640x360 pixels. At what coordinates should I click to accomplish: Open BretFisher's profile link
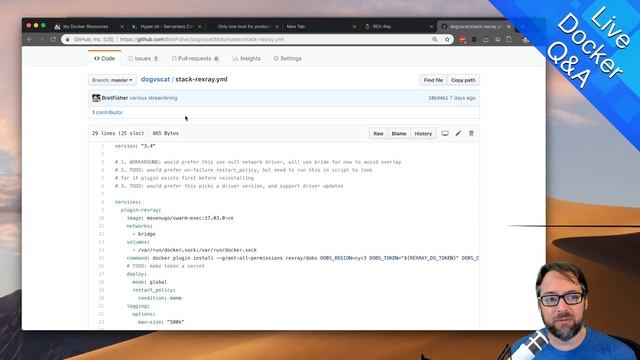[x=115, y=98]
